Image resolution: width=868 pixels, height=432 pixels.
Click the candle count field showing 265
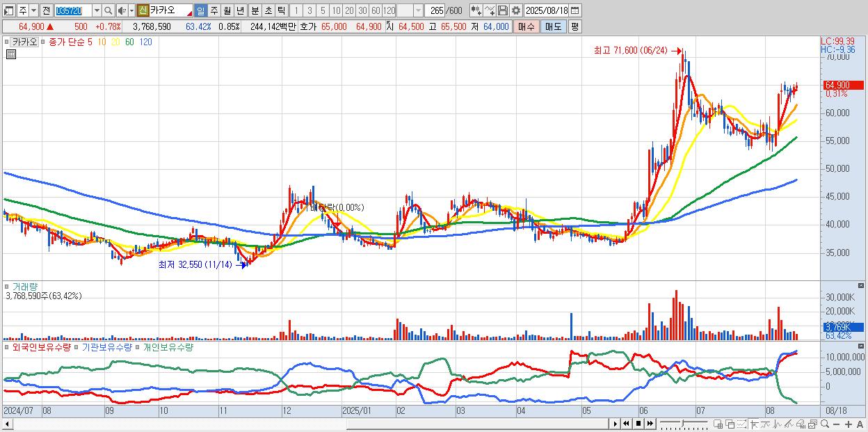point(434,10)
